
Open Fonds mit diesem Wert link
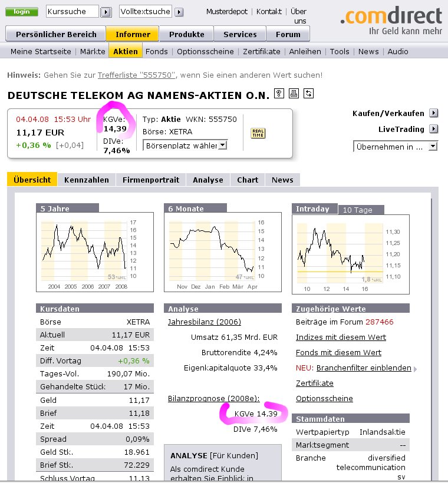coord(338,352)
